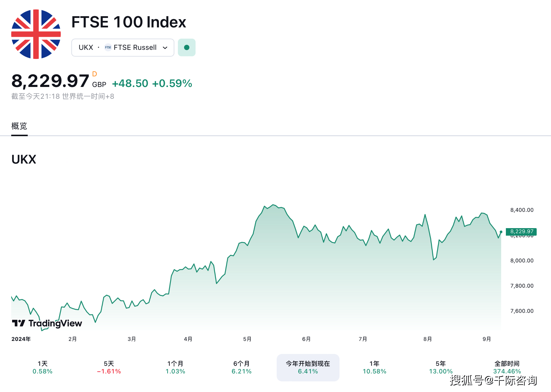Click the FTSE 100 Index title
Viewport: 551px width, 392px height.
129,22
